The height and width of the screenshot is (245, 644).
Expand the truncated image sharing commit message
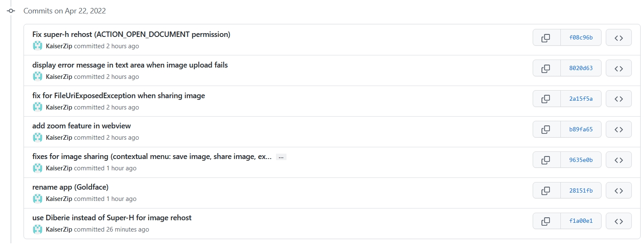point(281,157)
